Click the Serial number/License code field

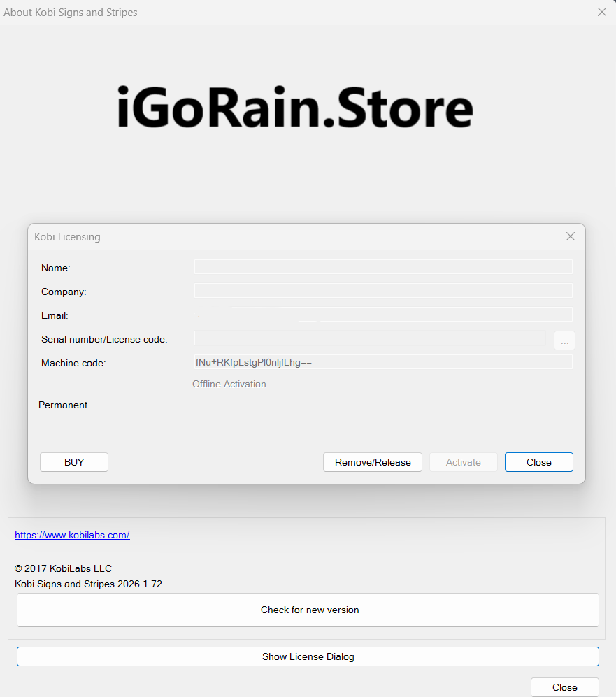[369, 338]
